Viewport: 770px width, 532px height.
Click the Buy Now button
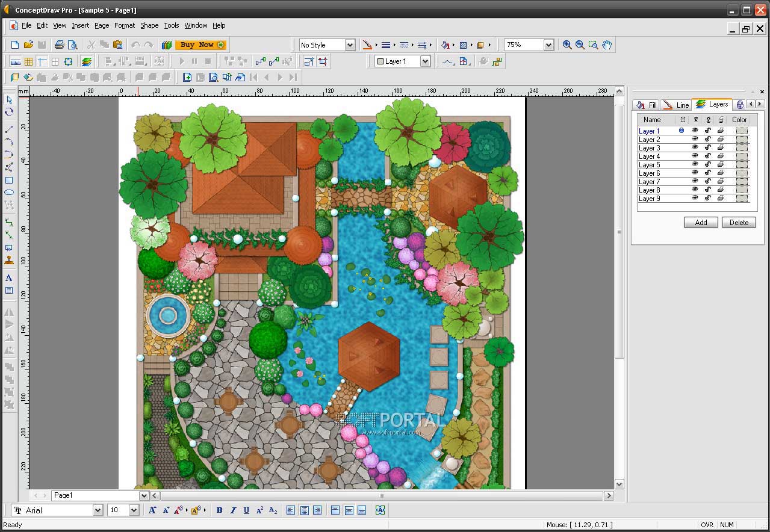[201, 45]
